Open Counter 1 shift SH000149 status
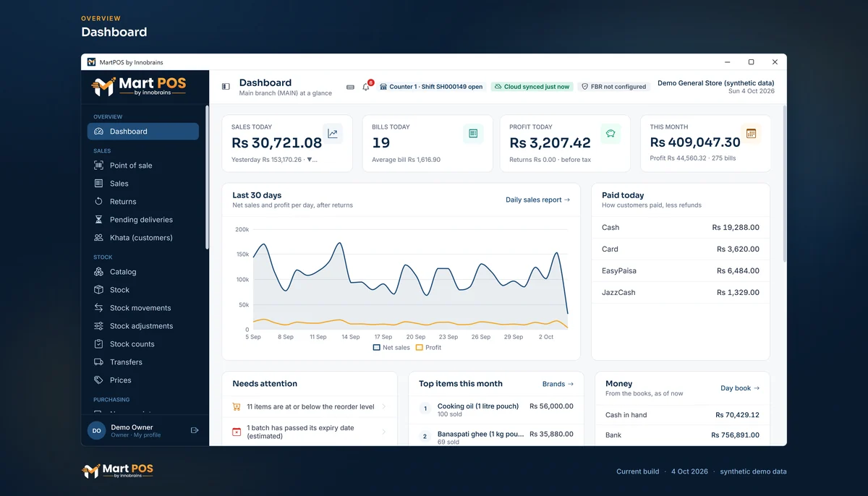868x496 pixels. coord(431,87)
